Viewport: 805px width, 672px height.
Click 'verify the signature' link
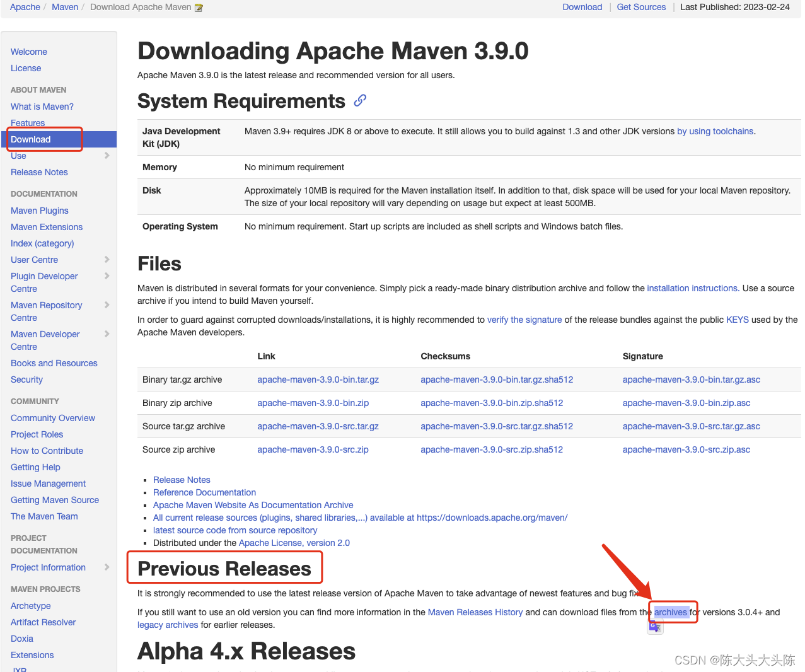[x=524, y=320]
